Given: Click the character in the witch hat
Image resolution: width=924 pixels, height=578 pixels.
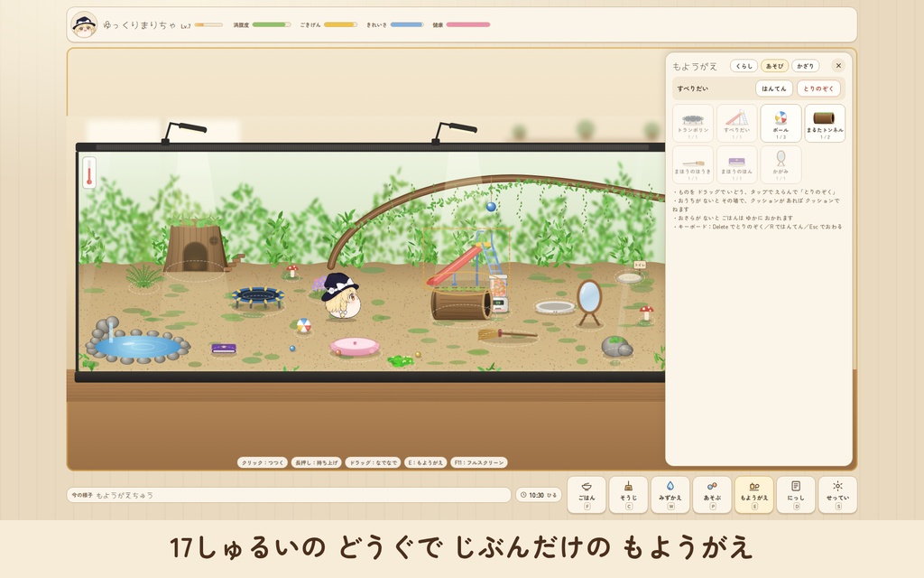Looking at the screenshot, I should pyautogui.click(x=341, y=296).
